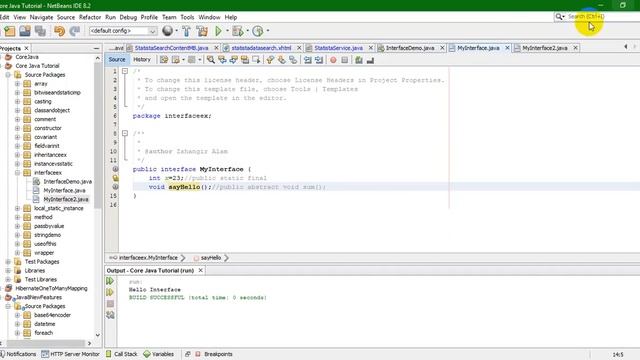Click in the Search field

pyautogui.click(x=596, y=17)
